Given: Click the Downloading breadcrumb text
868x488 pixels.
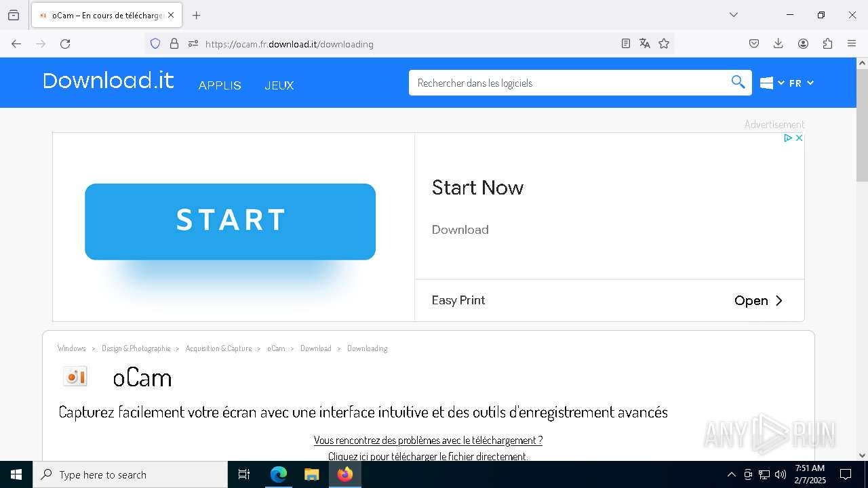Looking at the screenshot, I should (x=367, y=348).
